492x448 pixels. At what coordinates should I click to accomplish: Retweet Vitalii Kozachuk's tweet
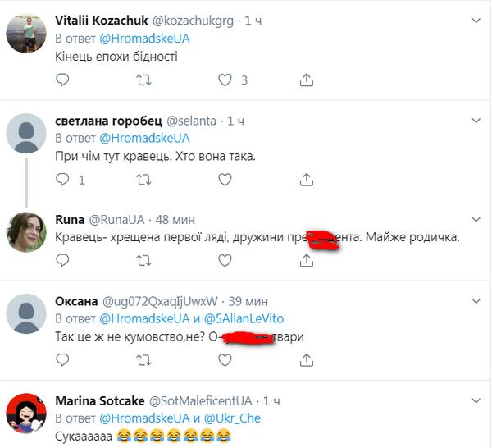click(143, 80)
